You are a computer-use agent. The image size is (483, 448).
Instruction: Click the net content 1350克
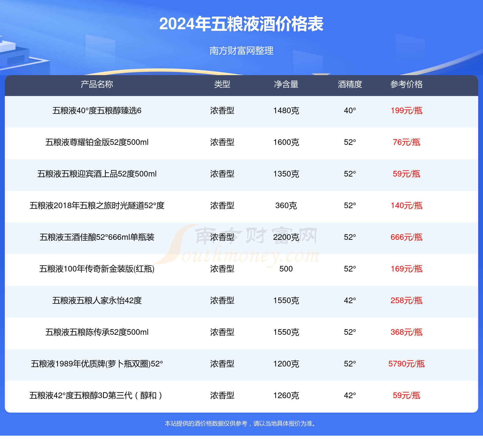(x=286, y=174)
